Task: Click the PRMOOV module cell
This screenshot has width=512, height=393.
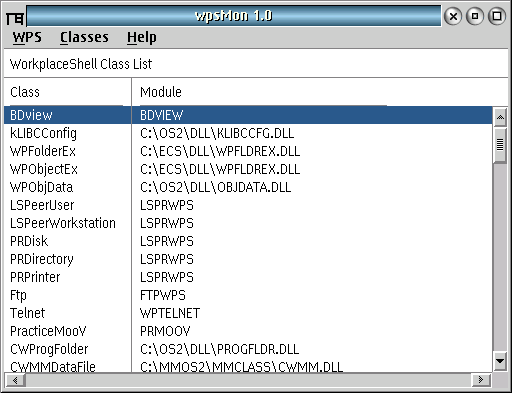Action: pyautogui.click(x=165, y=331)
